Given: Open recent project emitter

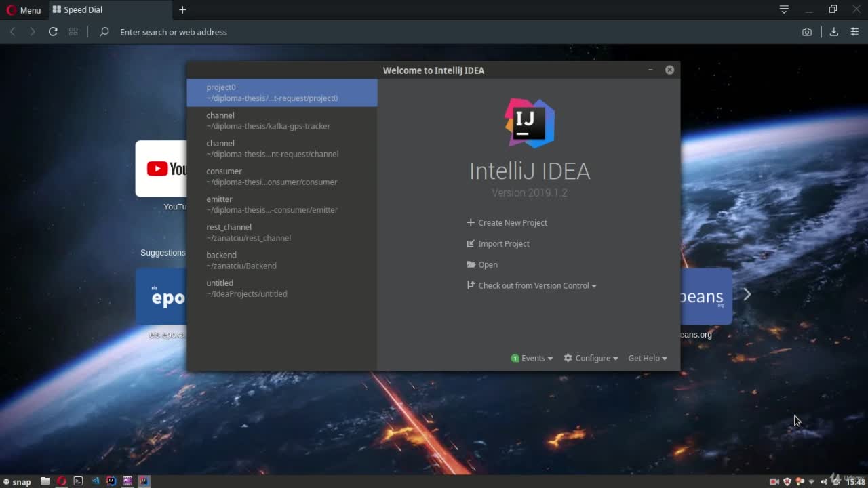Looking at the screenshot, I should (282, 204).
